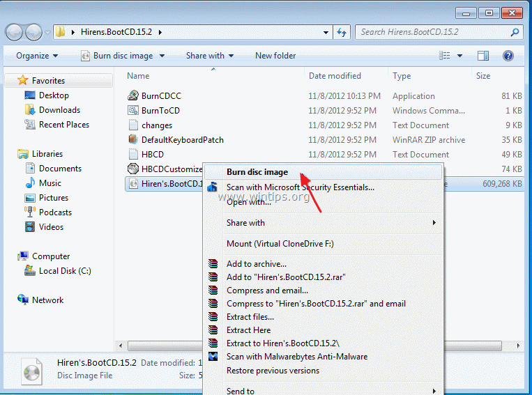Select Compress and email... option
The width and height of the screenshot is (532, 395).
pos(324,291)
